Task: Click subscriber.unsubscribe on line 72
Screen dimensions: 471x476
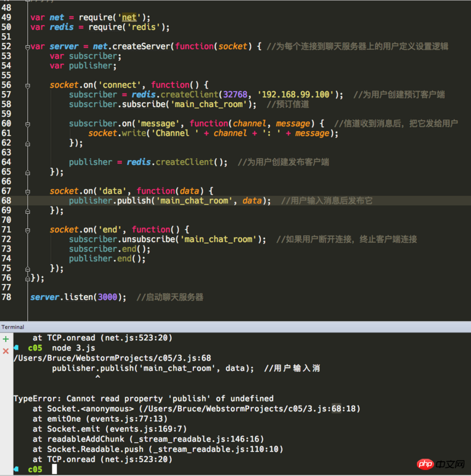Action: (122, 239)
